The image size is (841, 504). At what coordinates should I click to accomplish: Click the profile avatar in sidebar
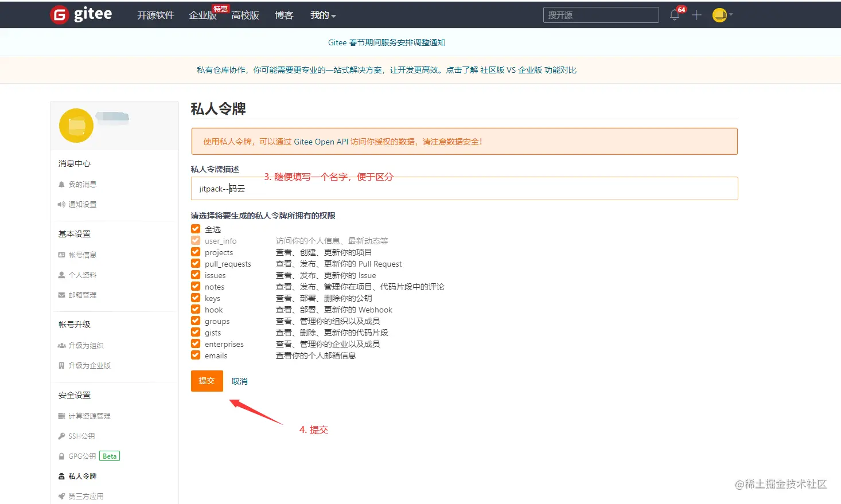point(76,126)
